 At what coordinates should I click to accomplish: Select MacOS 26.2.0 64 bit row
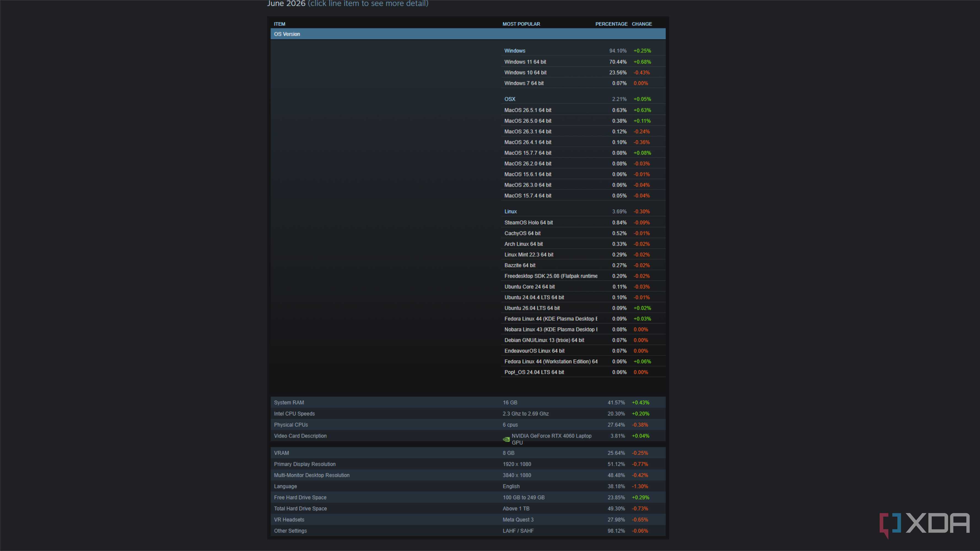point(583,163)
